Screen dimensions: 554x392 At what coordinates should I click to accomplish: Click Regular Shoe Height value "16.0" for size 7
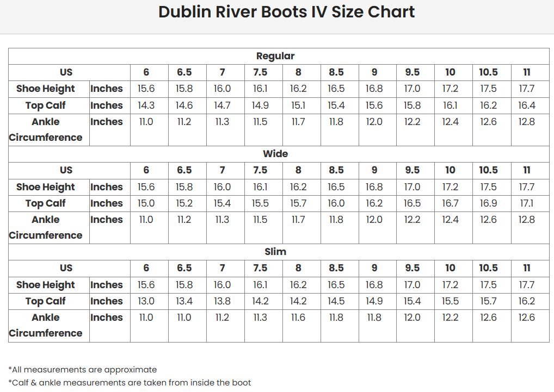tap(222, 89)
